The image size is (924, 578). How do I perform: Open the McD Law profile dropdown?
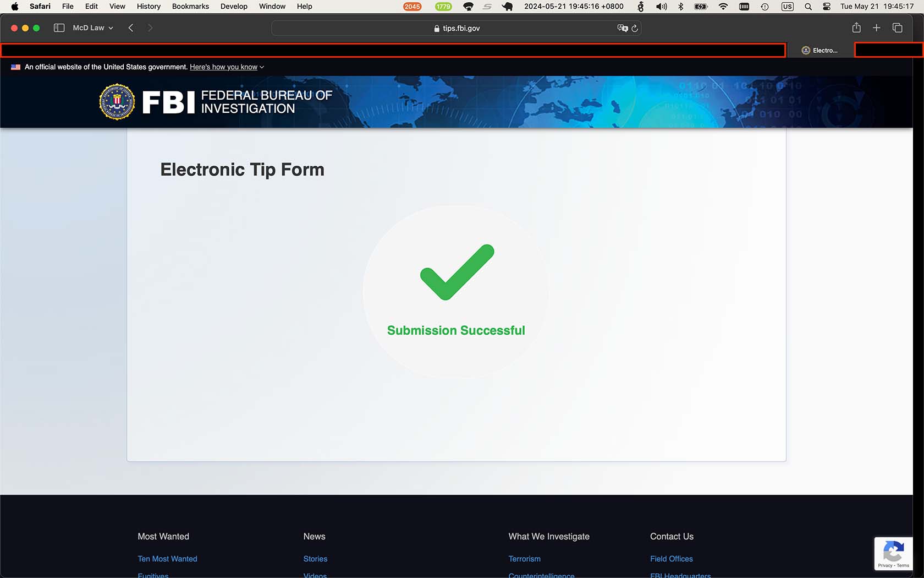point(92,28)
